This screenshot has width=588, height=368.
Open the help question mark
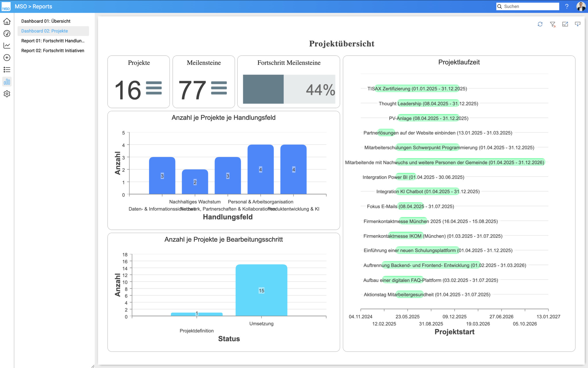(x=567, y=6)
